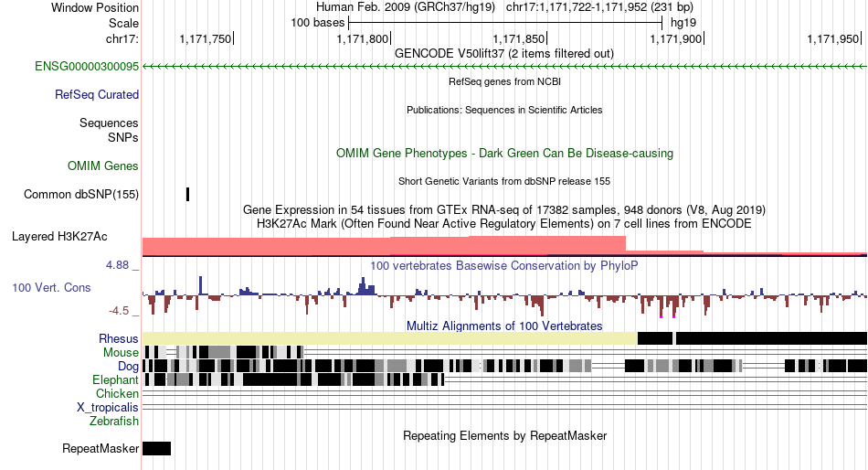
Task: Click the 1,171,750 ruler position
Action: click(206, 38)
